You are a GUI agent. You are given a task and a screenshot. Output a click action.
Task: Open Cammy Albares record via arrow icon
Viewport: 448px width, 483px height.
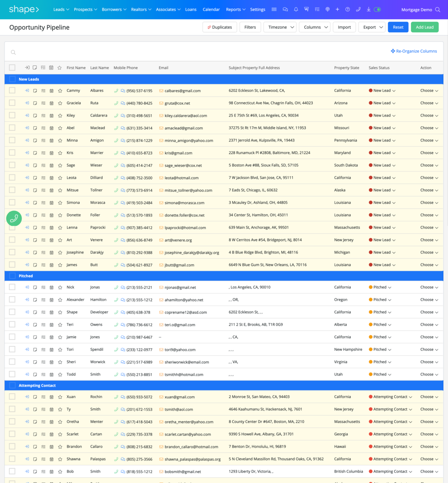click(27, 91)
